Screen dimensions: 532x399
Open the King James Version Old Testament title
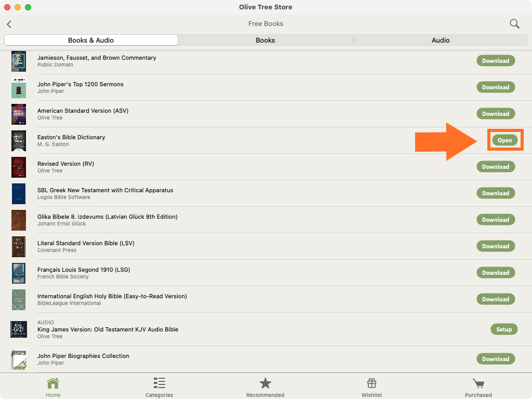pyautogui.click(x=108, y=329)
